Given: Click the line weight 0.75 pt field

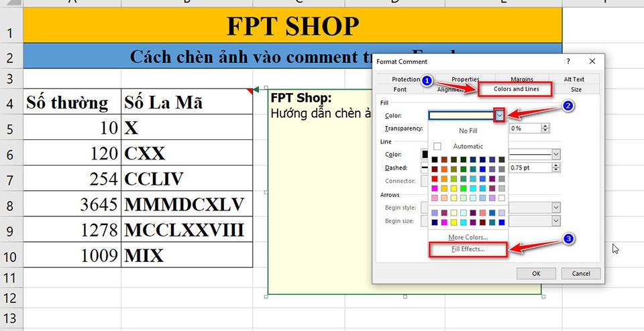Looking at the screenshot, I should click(531, 168).
